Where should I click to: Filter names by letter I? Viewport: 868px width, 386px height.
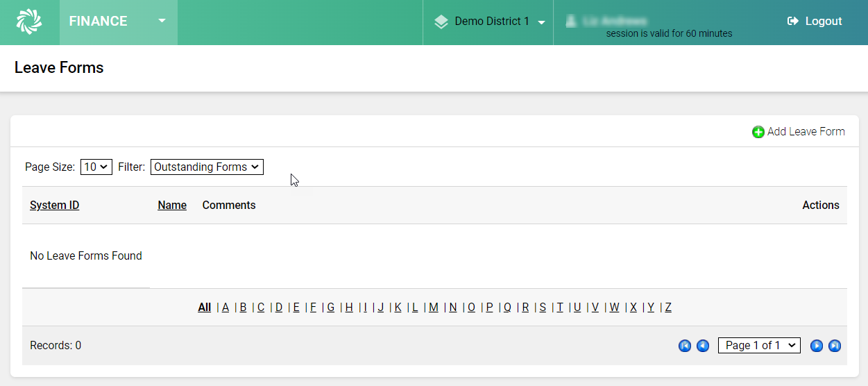click(x=365, y=308)
